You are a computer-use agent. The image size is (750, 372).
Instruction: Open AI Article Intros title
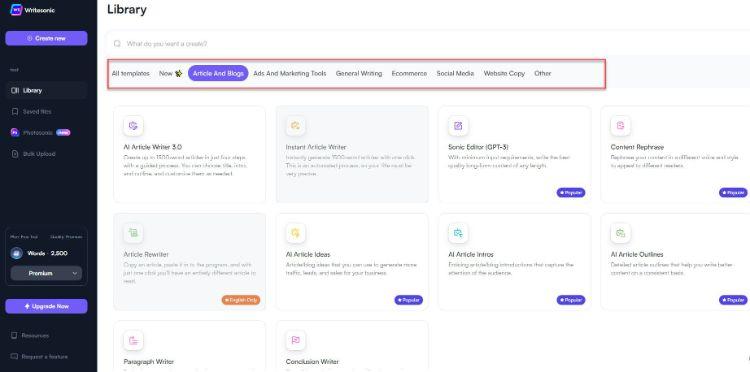click(x=471, y=254)
